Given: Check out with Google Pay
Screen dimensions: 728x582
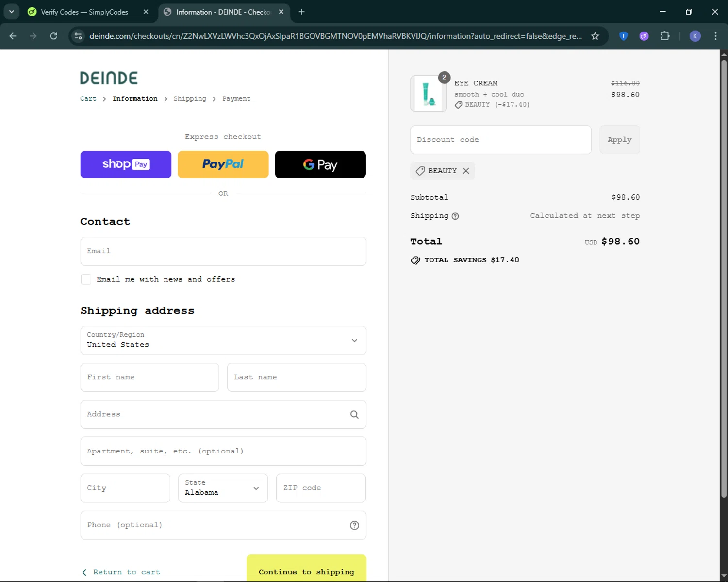Looking at the screenshot, I should (320, 164).
